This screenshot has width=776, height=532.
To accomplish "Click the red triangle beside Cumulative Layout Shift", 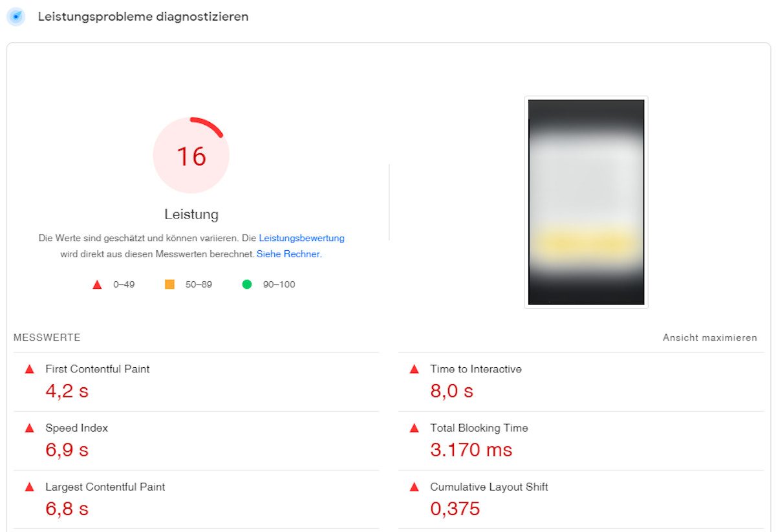I will point(414,487).
